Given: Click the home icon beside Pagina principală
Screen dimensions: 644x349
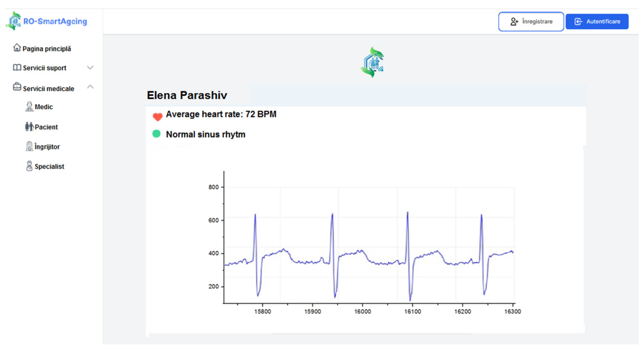Looking at the screenshot, I should [x=17, y=48].
